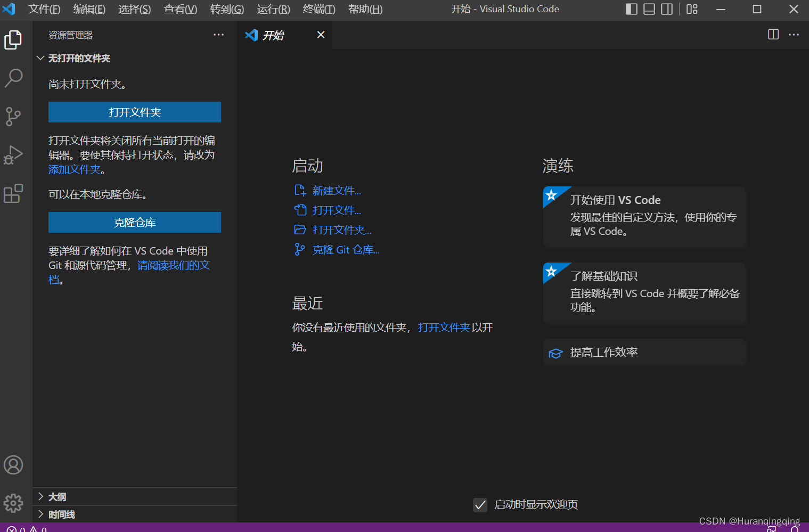Click the 新建文件... link
This screenshot has height=532, width=809.
point(337,191)
